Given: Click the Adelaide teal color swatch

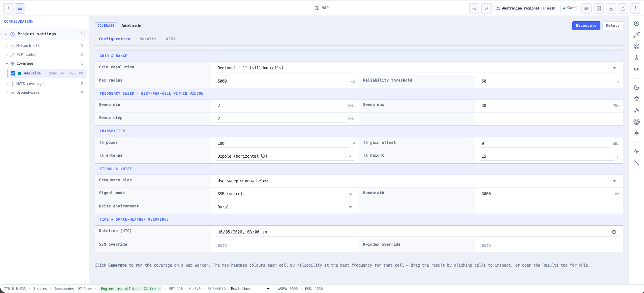Looking at the screenshot, I should click(20, 73).
